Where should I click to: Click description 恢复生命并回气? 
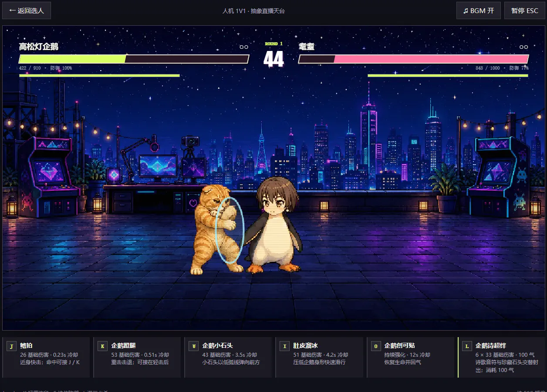coord(402,362)
